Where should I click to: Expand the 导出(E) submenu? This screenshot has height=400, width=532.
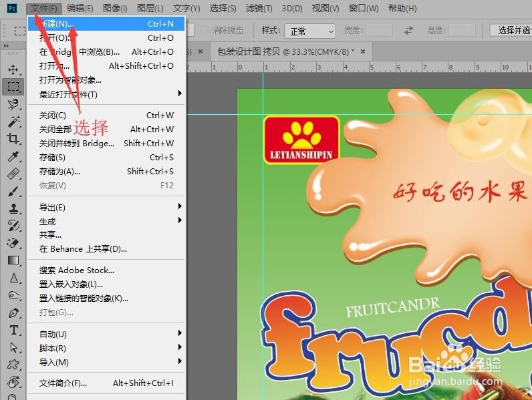point(106,207)
